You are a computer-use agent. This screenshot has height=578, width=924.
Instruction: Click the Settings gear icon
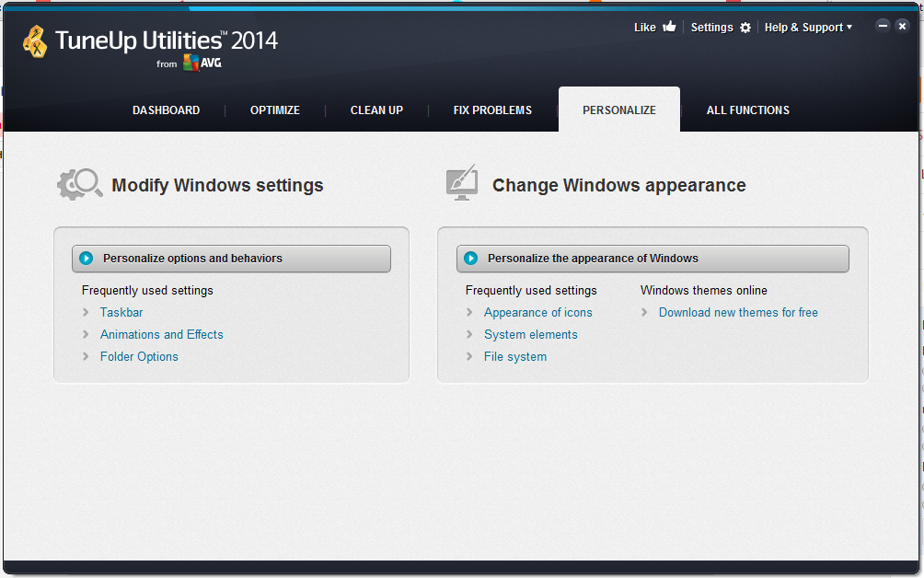[x=745, y=27]
